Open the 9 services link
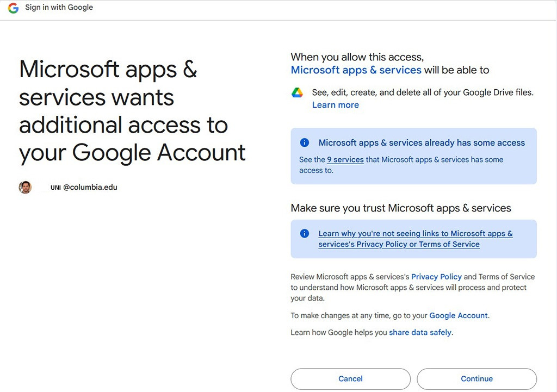Image resolution: width=557 pixels, height=392 pixels. pyautogui.click(x=344, y=159)
